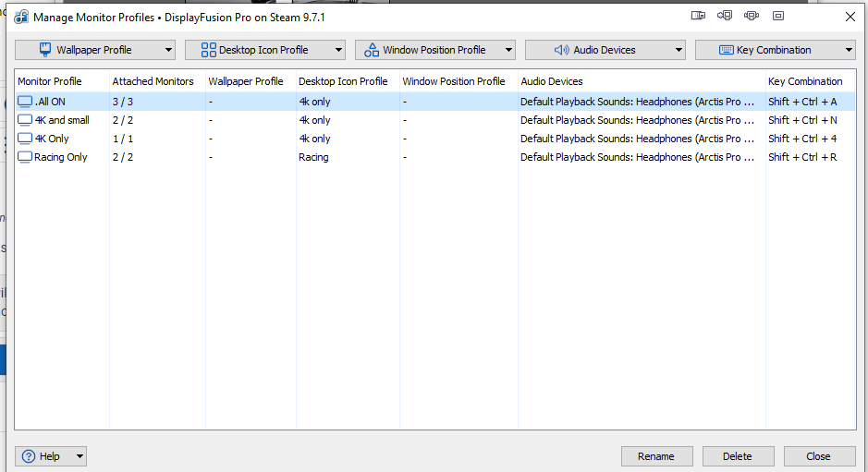The image size is (868, 472).
Task: Open the Window Position Profile dropdown
Action: tap(434, 50)
